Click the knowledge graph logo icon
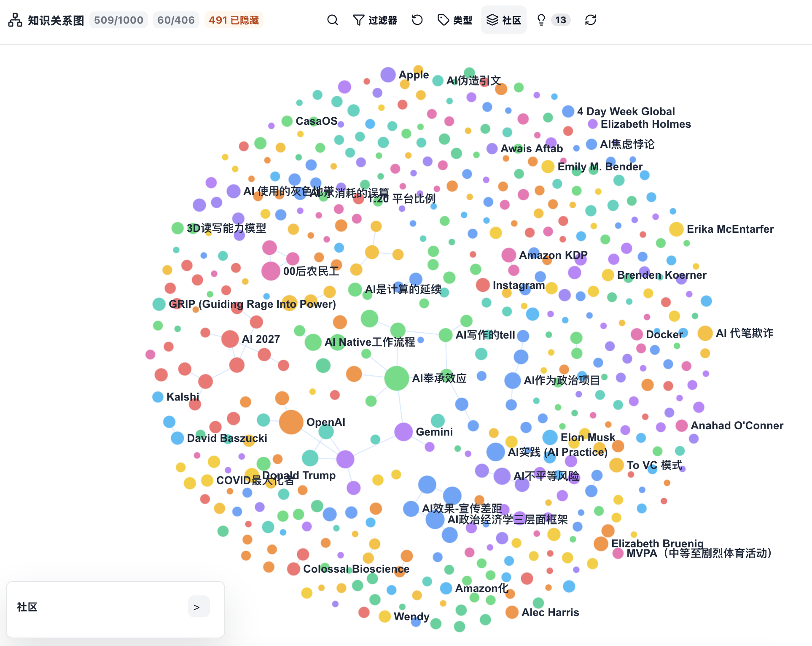 15,20
